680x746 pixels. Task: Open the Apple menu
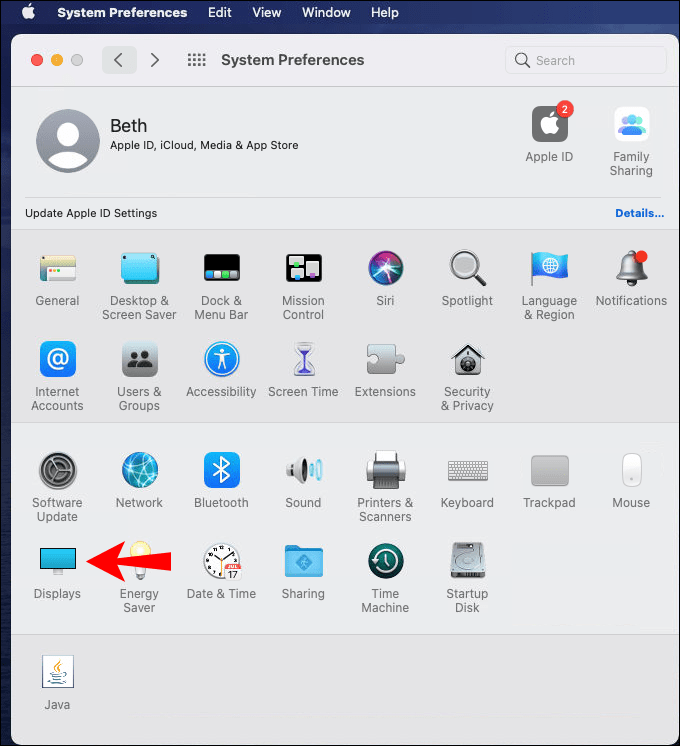tap(29, 12)
